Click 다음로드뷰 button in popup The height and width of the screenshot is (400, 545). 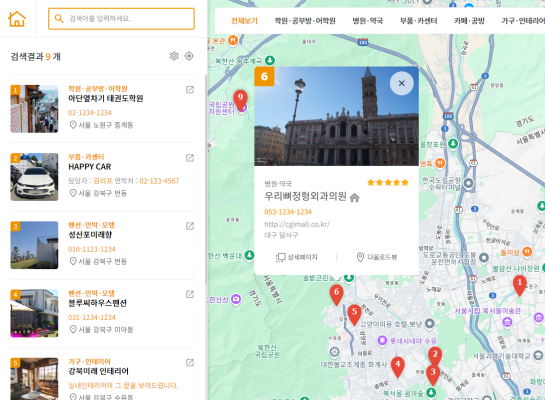(377, 257)
